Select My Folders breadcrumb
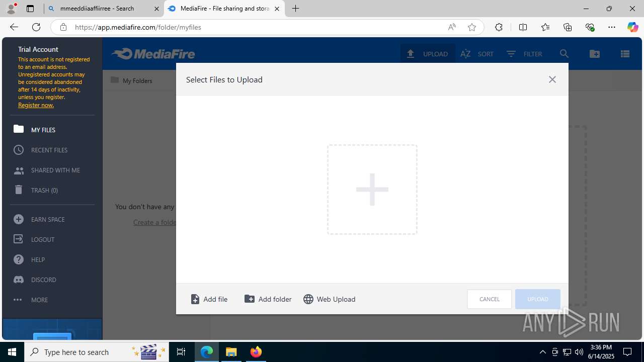This screenshot has width=644, height=362. pos(131,80)
